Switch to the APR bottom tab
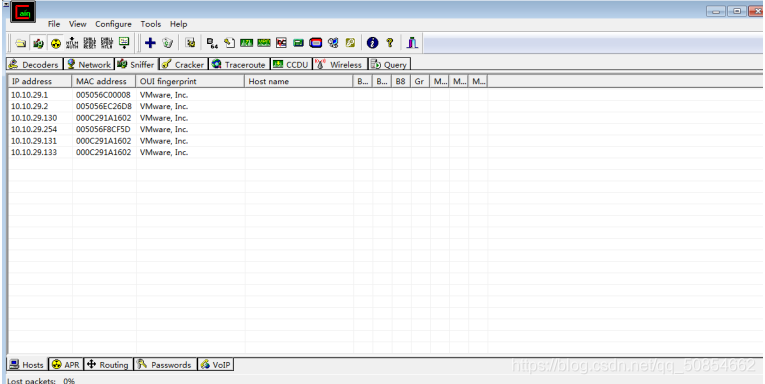Screen dimensions: 765x384 click(x=66, y=364)
